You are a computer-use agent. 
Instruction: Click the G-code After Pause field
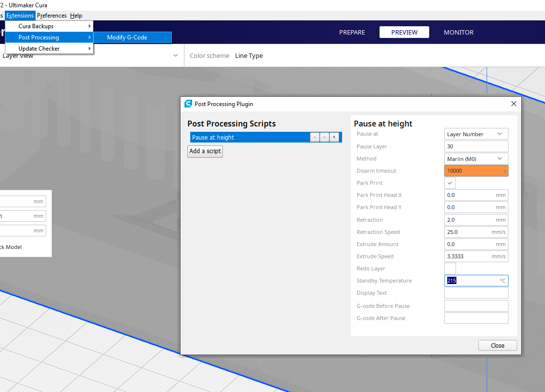pyautogui.click(x=476, y=318)
